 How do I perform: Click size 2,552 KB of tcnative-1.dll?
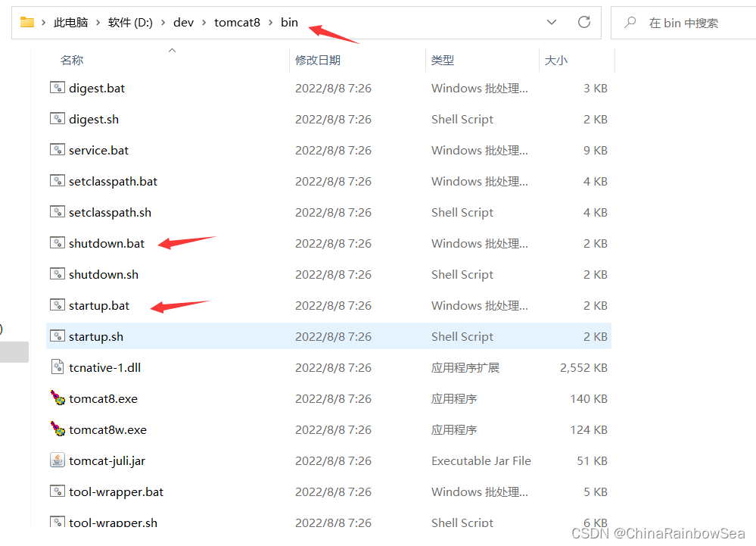(x=583, y=367)
